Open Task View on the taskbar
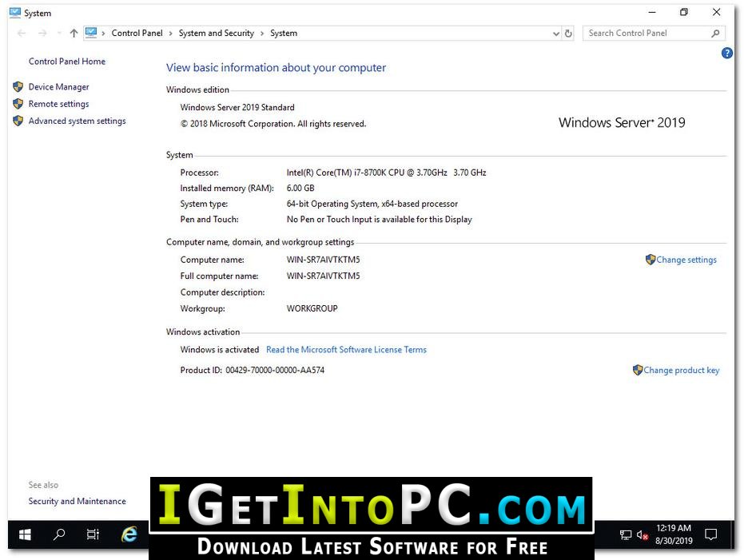 click(x=93, y=535)
